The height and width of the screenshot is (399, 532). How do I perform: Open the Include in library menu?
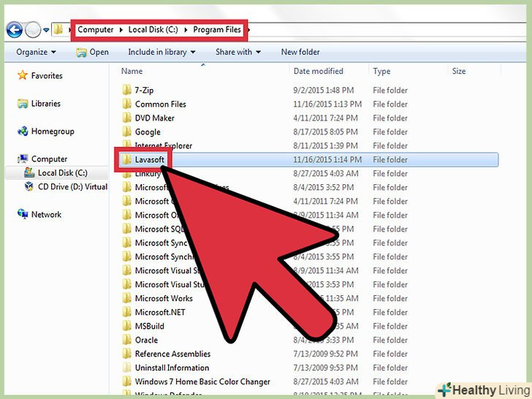point(161,52)
